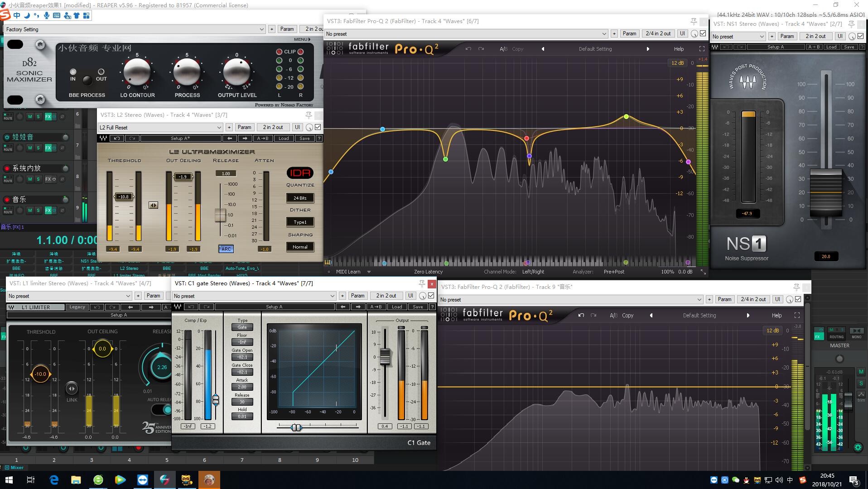Open piano display icon in upper Pro-Q 2
Viewport: 868px width, 489px height.
[x=328, y=262]
